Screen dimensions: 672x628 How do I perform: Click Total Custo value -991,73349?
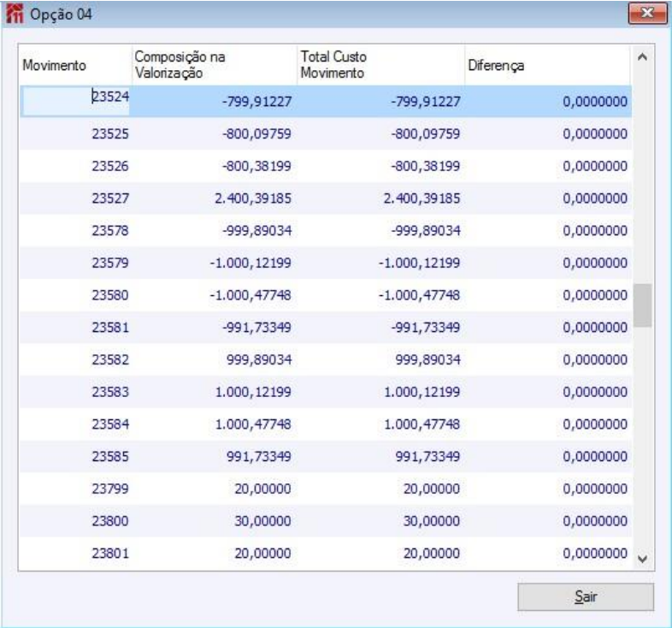tap(425, 328)
